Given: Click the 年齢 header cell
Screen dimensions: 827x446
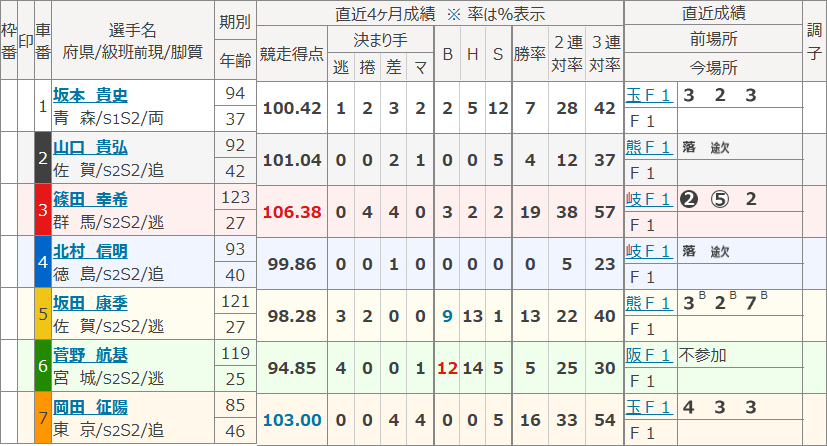Looking at the screenshot, I should tap(235, 60).
